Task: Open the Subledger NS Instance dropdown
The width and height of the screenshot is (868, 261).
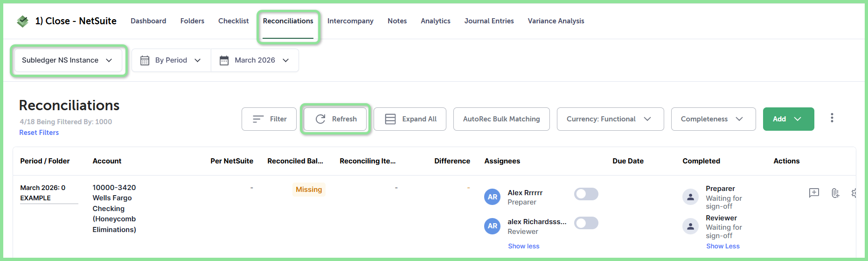Action: (x=69, y=60)
